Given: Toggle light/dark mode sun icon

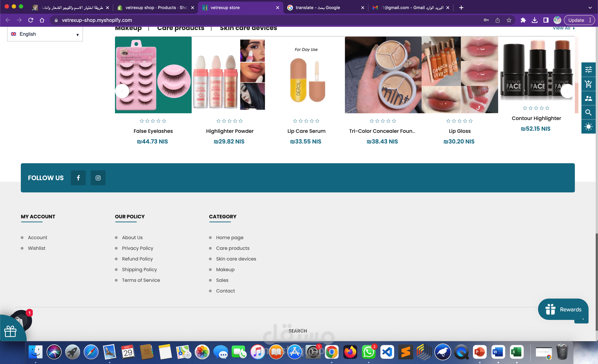Looking at the screenshot, I should (x=588, y=127).
